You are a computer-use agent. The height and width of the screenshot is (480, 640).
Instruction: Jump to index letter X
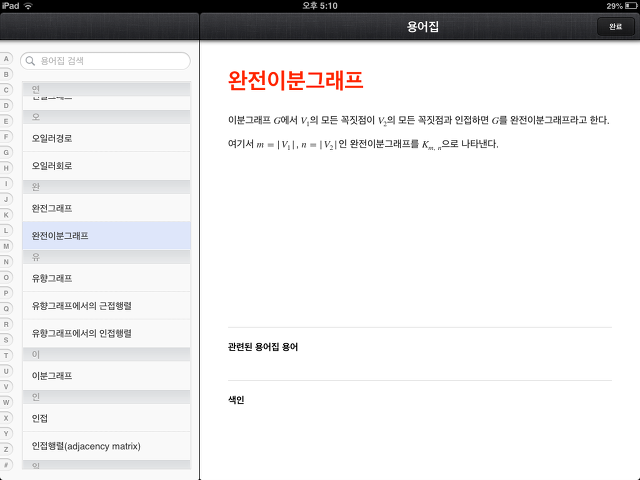pos(6,418)
